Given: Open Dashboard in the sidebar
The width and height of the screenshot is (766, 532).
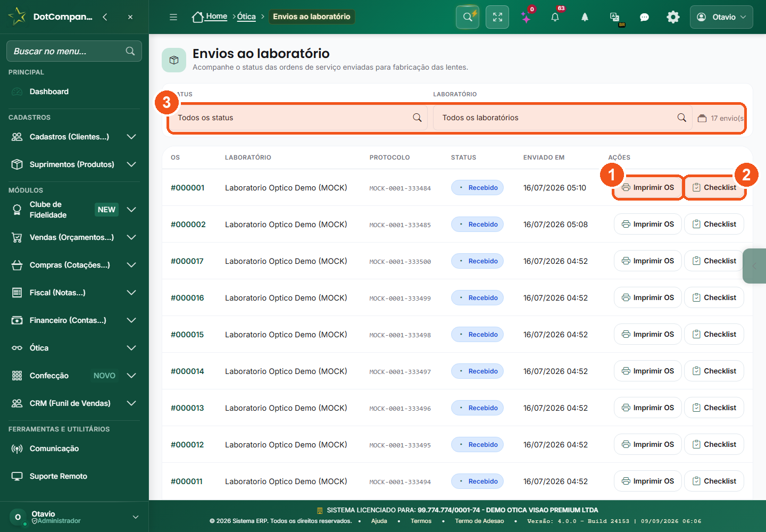Looking at the screenshot, I should pos(74,92).
